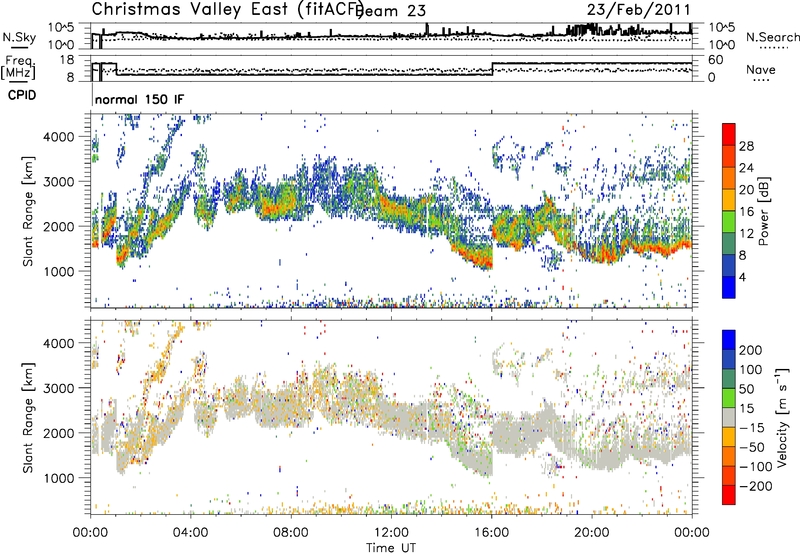800x554 pixels.
Task: Click the '08:00' time tick label
Action: pyautogui.click(x=291, y=533)
